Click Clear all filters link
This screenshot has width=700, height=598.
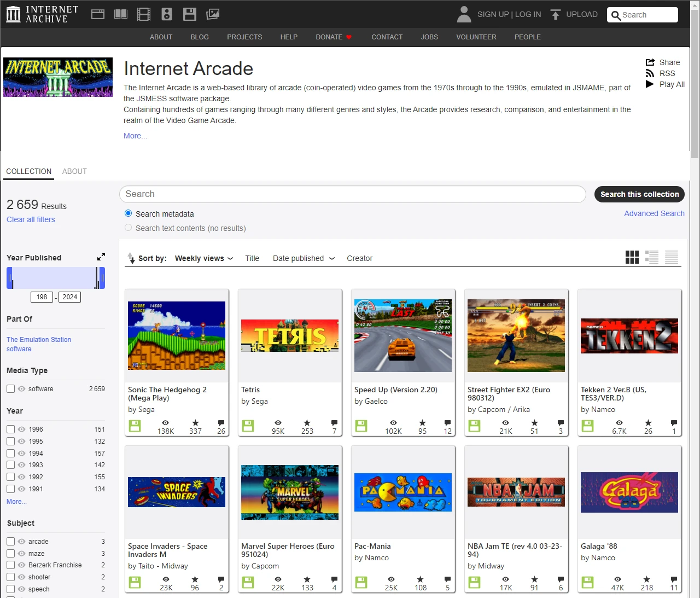tap(31, 219)
